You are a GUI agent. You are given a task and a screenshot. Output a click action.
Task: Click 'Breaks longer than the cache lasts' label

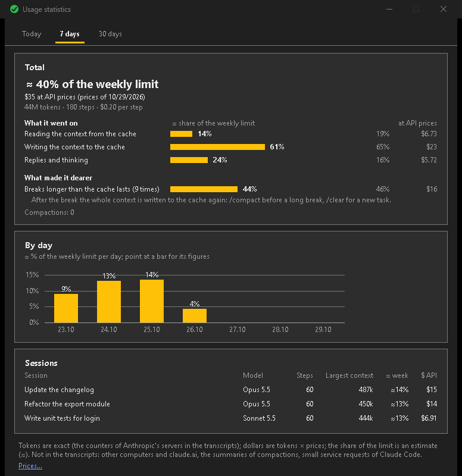[x=92, y=189]
